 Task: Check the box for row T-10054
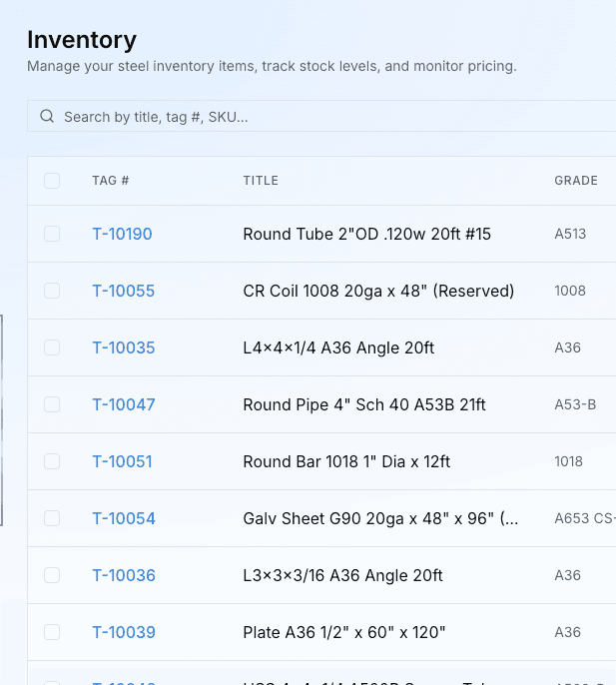52,518
